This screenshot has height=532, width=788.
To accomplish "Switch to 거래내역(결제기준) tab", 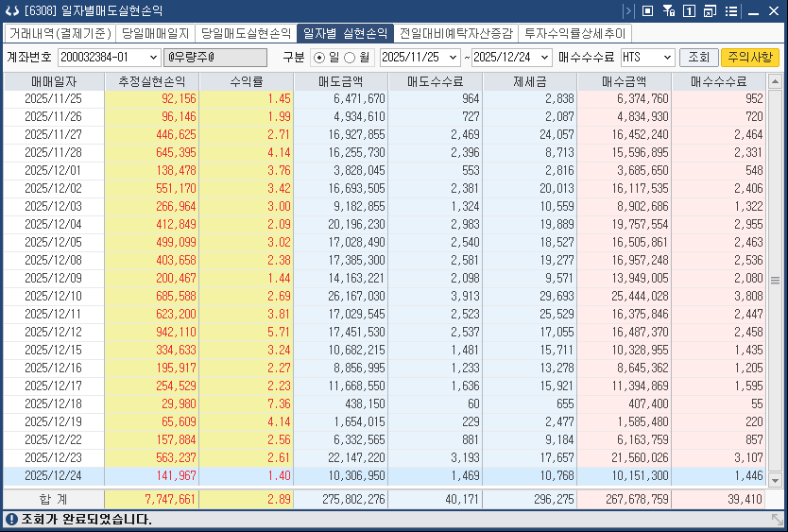I will point(60,33).
